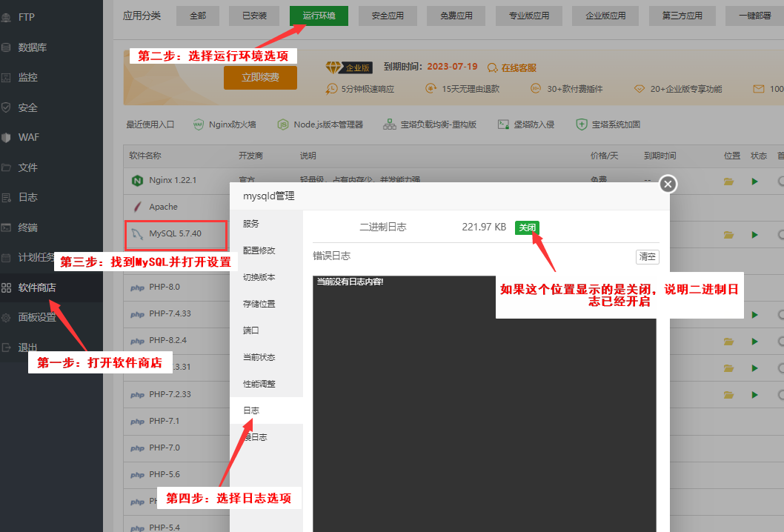Viewport: 784px width, 532px height.
Task: Select 配置修改 in mysqld管理 menu
Action: coord(267,250)
